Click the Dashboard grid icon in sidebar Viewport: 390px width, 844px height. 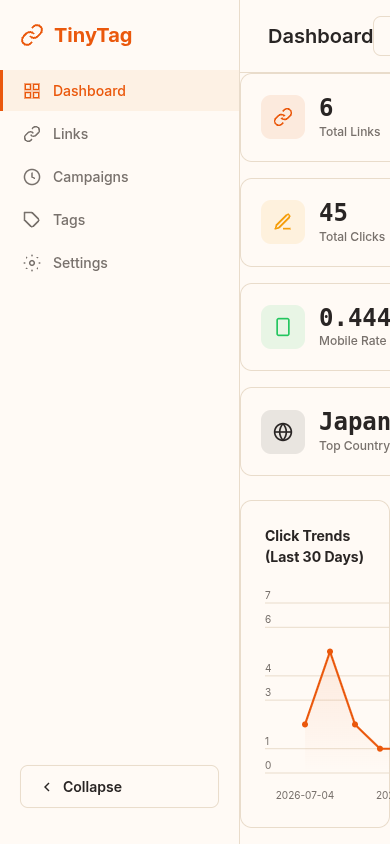[32, 90]
